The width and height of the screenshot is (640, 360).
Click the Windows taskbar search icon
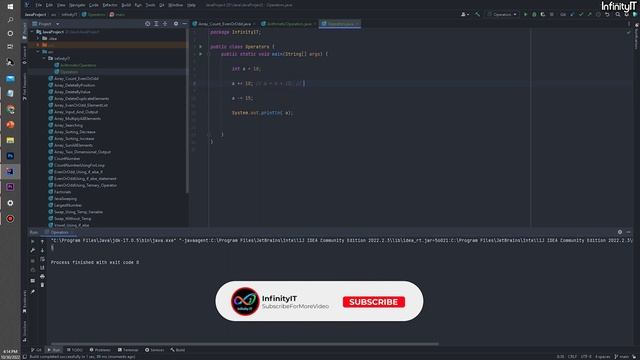[10, 20]
